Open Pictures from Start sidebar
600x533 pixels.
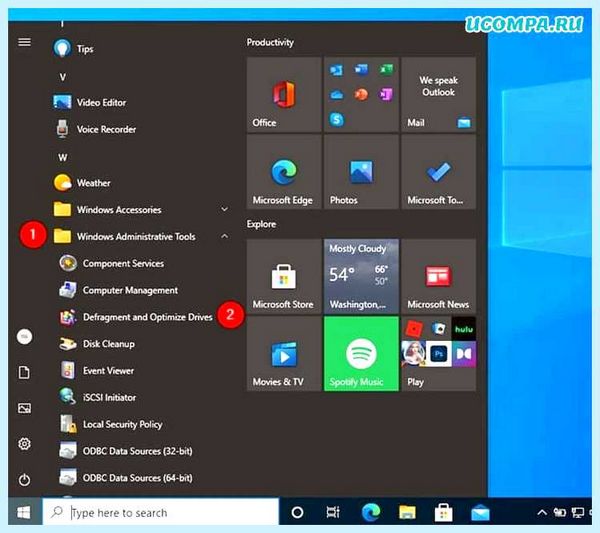24,408
